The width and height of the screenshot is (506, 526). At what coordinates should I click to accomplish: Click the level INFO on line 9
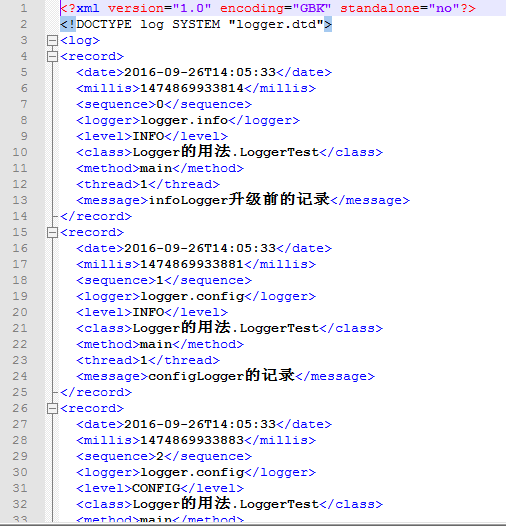click(148, 136)
